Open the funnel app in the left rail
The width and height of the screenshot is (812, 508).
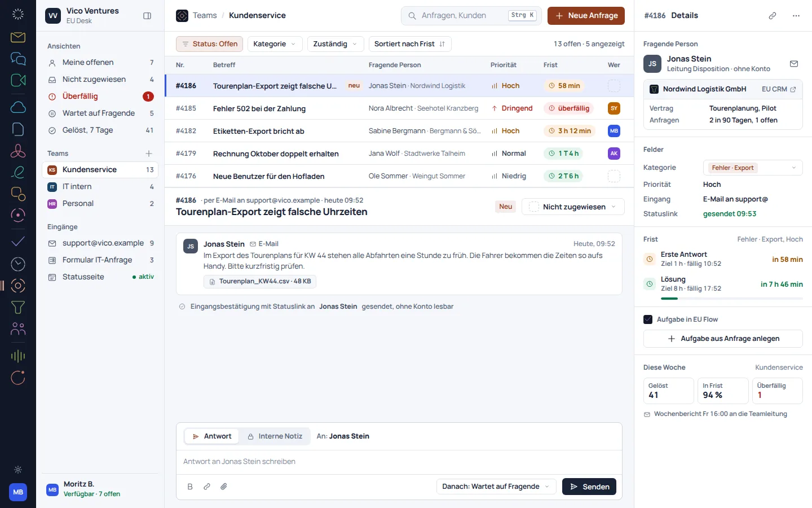(18, 307)
